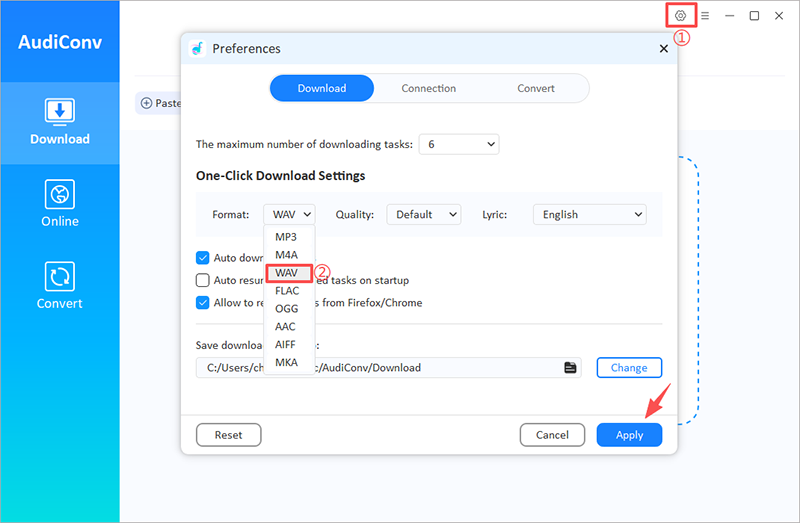Viewport: 800px width, 523px height.
Task: Open Convert section in sidebar
Action: [60, 286]
